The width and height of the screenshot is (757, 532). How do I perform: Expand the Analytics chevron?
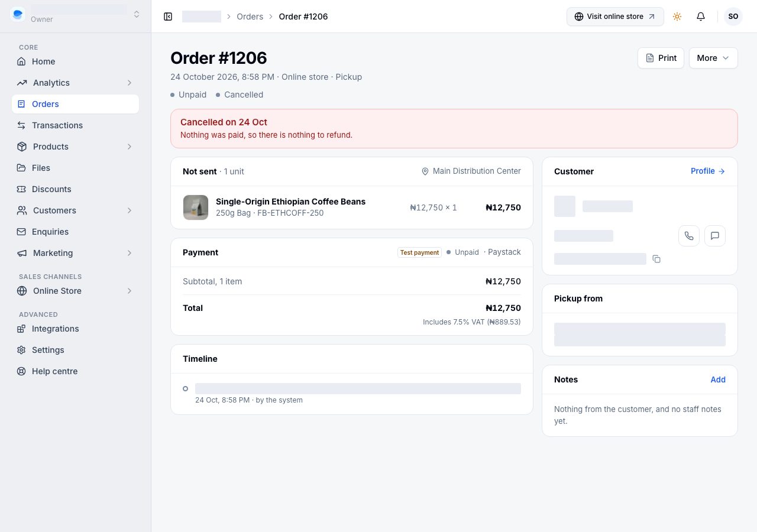point(130,83)
